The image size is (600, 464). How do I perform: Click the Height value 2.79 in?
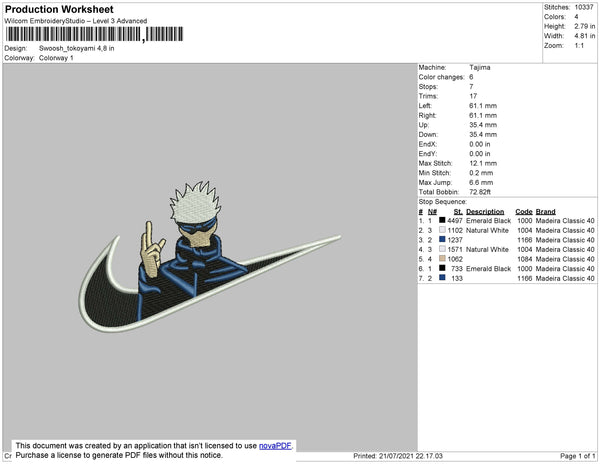point(584,26)
